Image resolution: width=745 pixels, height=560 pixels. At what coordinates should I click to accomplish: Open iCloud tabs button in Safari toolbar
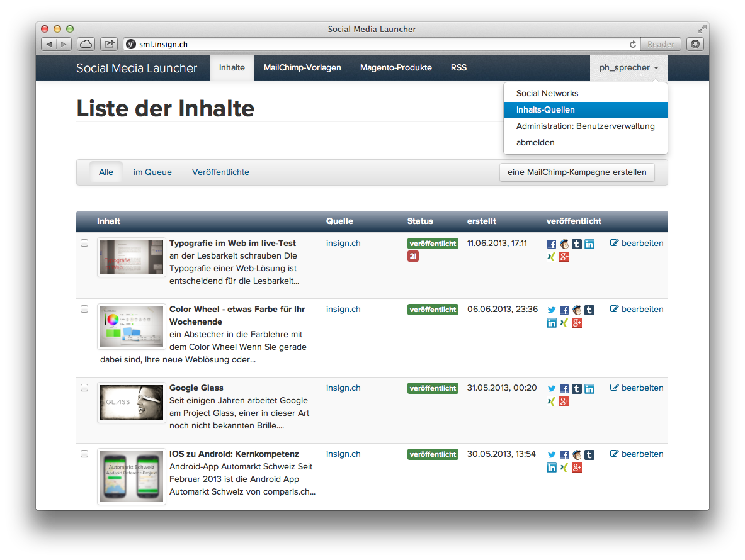[86, 44]
